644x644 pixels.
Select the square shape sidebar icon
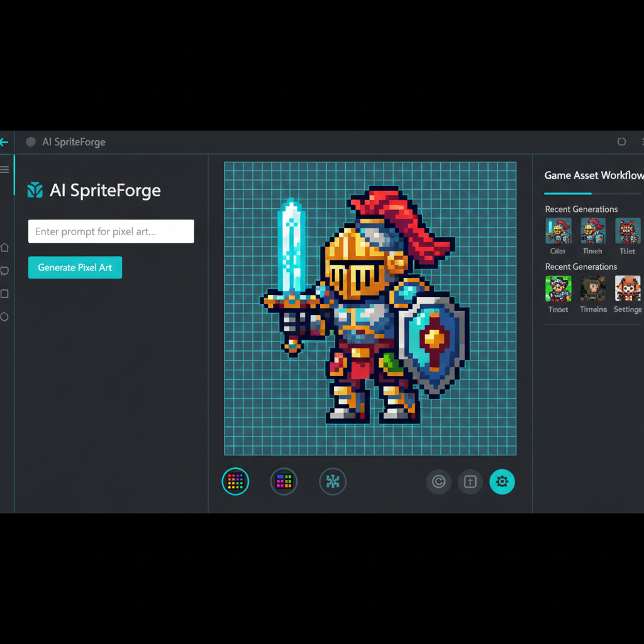click(x=5, y=294)
